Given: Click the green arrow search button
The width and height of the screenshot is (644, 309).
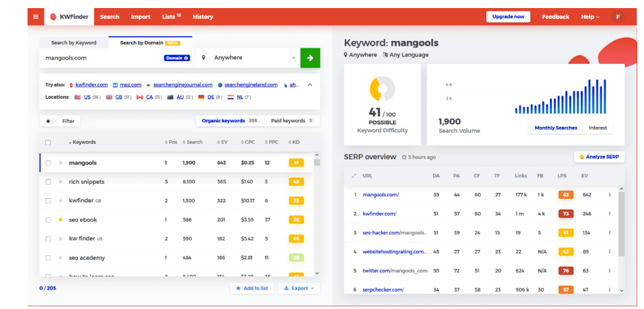Looking at the screenshot, I should pyautogui.click(x=310, y=58).
